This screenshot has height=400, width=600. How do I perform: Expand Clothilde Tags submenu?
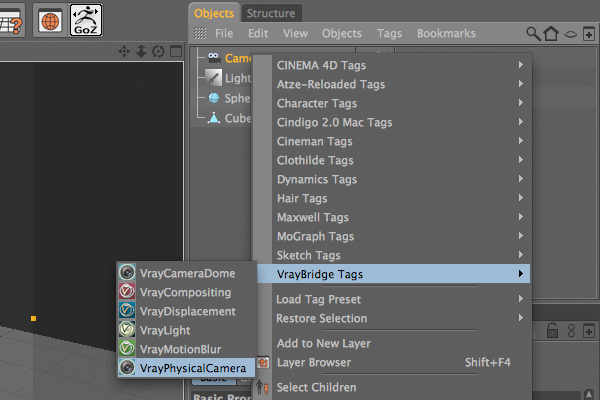(x=401, y=160)
